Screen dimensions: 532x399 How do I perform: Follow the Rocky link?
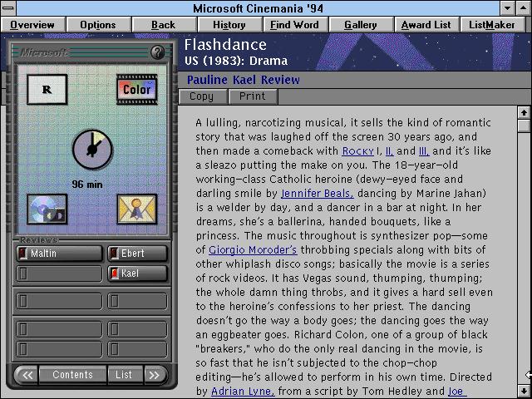coord(357,151)
